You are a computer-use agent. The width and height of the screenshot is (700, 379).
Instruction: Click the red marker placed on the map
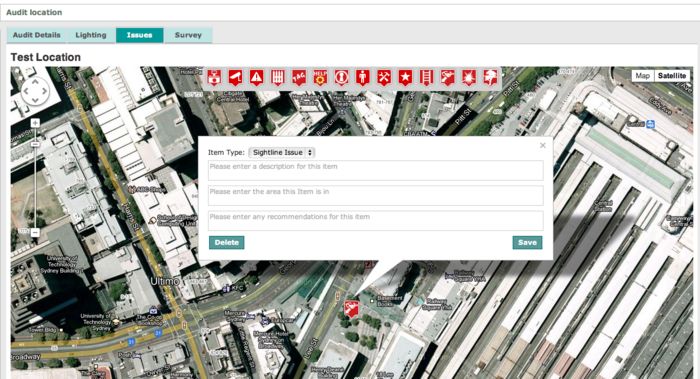pyautogui.click(x=351, y=309)
